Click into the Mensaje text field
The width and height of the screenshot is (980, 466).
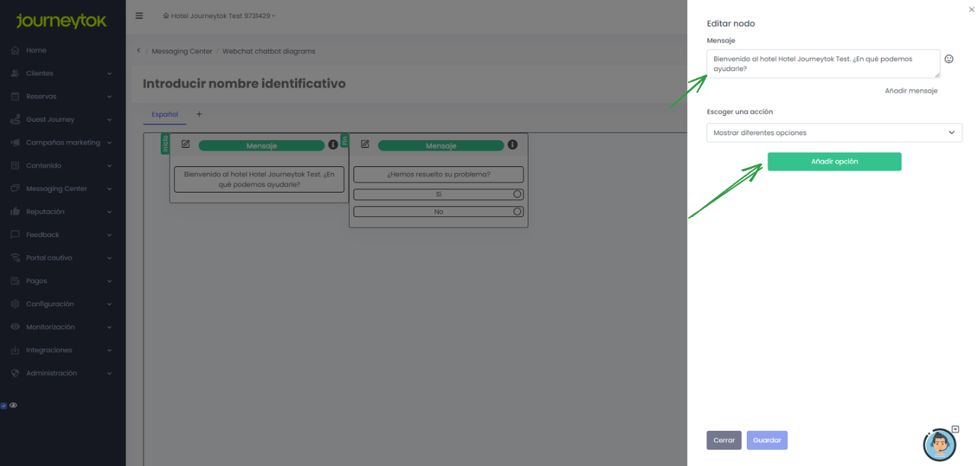pos(822,63)
